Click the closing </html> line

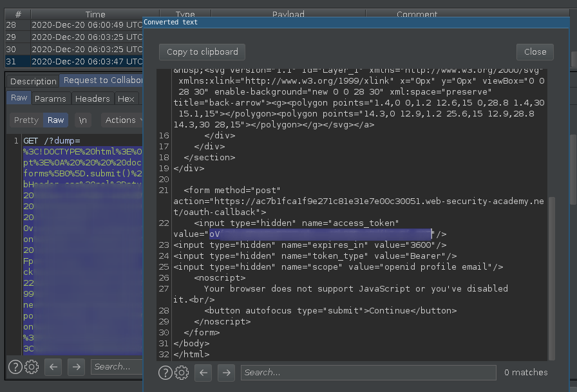(191, 355)
